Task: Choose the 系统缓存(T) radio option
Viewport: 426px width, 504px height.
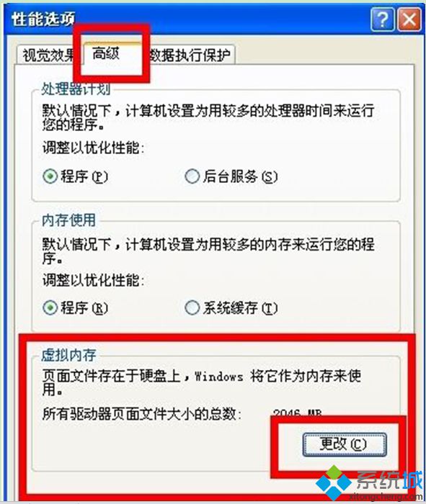Action: click(231, 307)
